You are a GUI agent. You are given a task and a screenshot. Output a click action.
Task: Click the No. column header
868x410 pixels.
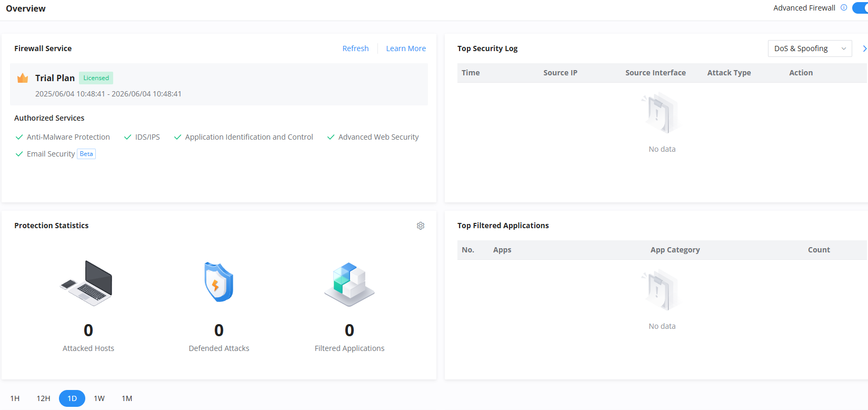click(468, 250)
